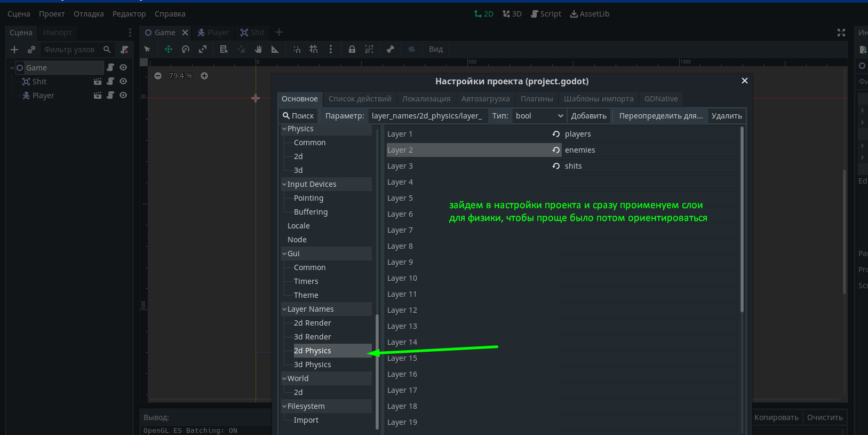Switch to the Список действий tab
Screen dimensions: 868x435
click(x=360, y=99)
